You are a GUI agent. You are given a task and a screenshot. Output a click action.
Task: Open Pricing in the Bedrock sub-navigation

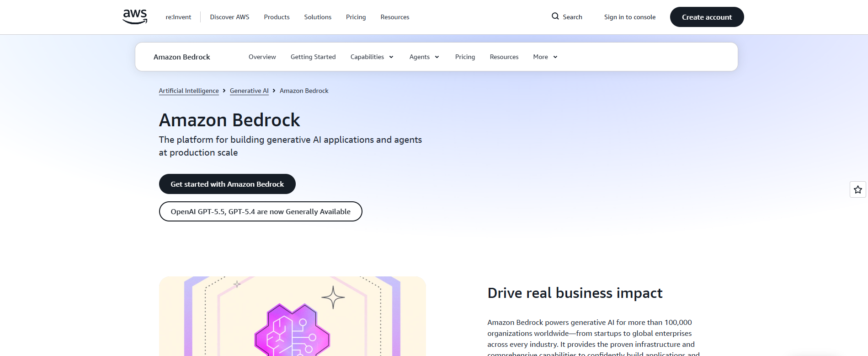465,57
